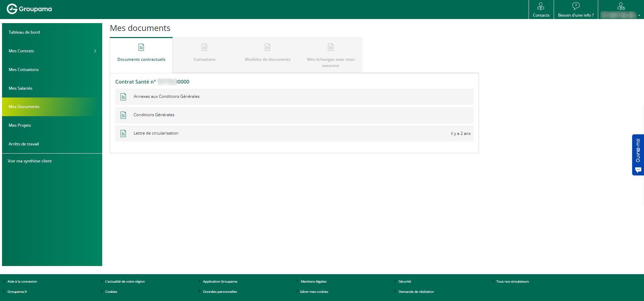644x301 pixels.
Task: Click L'actualité de votre région link
Action: (x=125, y=282)
